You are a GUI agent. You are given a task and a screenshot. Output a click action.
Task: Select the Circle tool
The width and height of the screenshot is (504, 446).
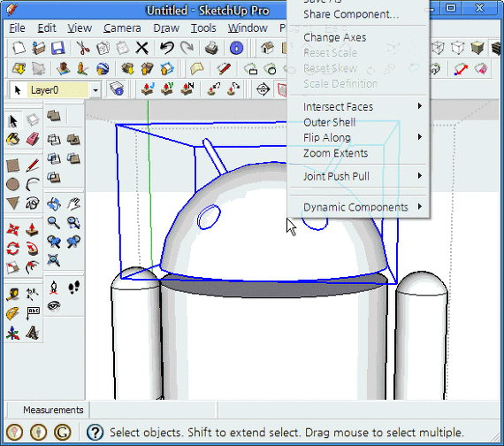[x=13, y=184]
